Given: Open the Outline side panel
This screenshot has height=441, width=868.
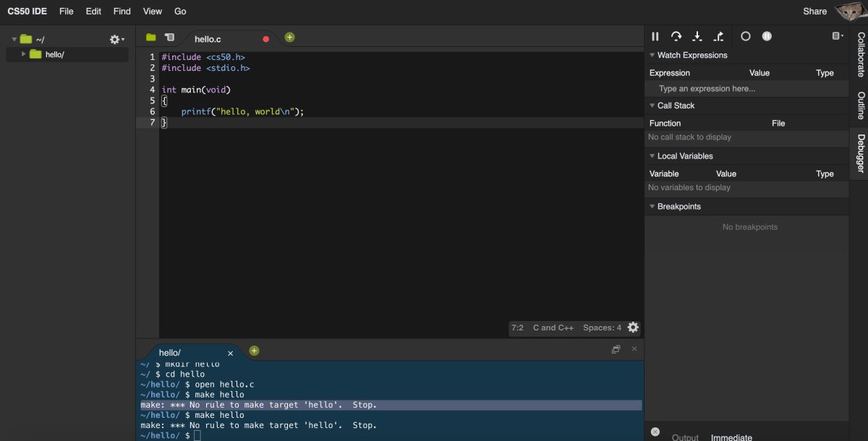Looking at the screenshot, I should tap(860, 106).
